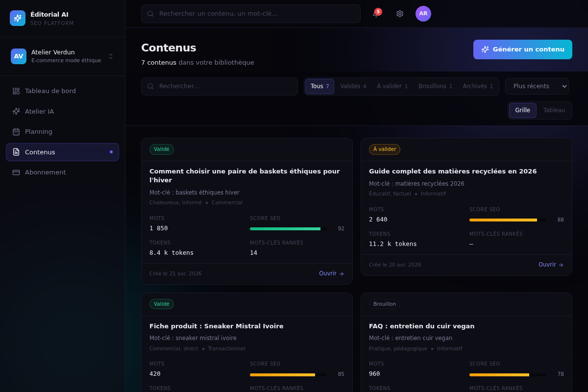Click the Abonnement card icon
This screenshot has width=588, height=392.
[x=16, y=172]
